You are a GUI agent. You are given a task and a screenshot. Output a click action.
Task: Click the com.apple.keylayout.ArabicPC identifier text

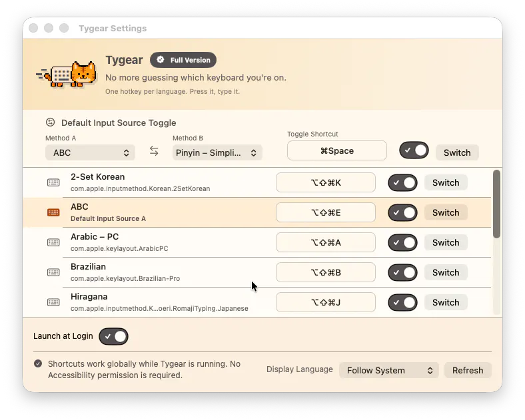(119, 248)
